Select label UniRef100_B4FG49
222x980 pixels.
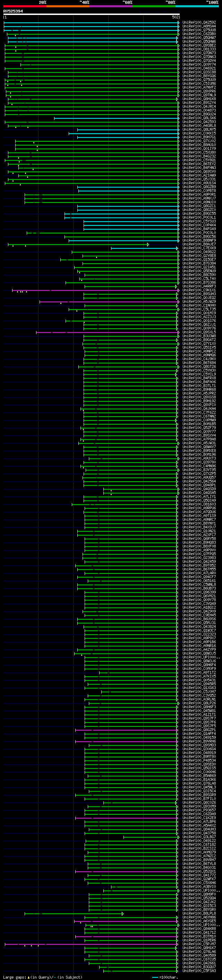[x=199, y=229]
